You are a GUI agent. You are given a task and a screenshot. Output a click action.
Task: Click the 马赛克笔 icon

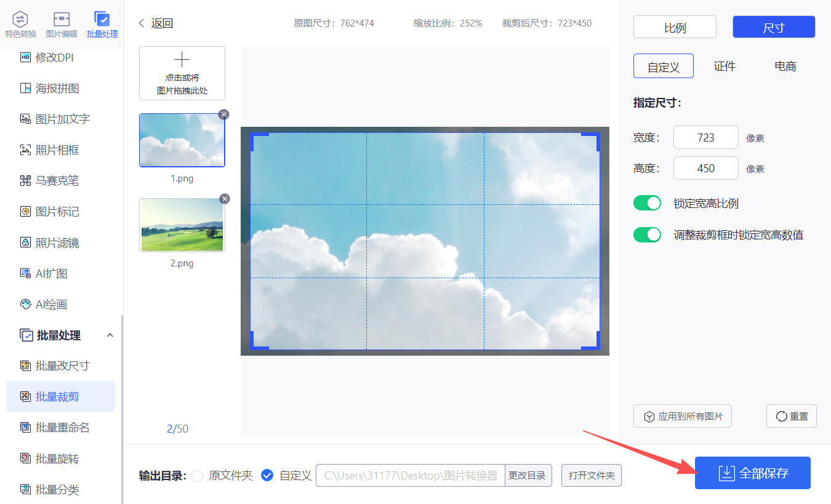[x=25, y=180]
